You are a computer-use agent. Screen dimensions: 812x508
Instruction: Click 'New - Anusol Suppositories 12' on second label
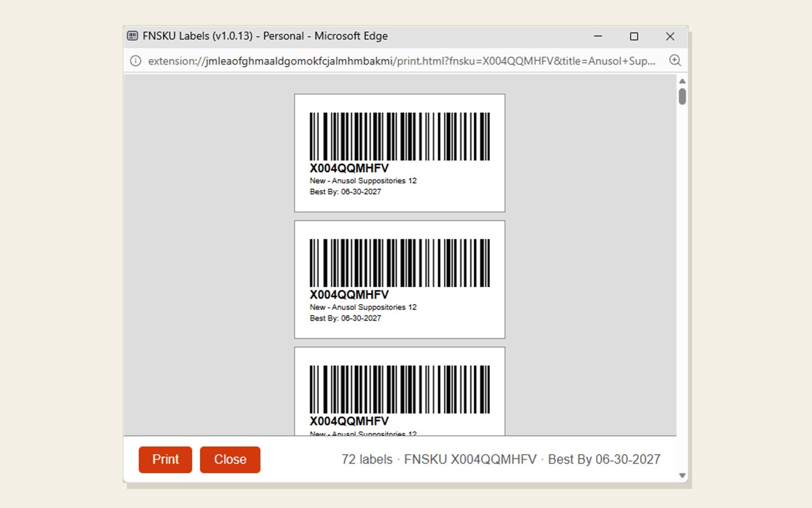coord(363,307)
